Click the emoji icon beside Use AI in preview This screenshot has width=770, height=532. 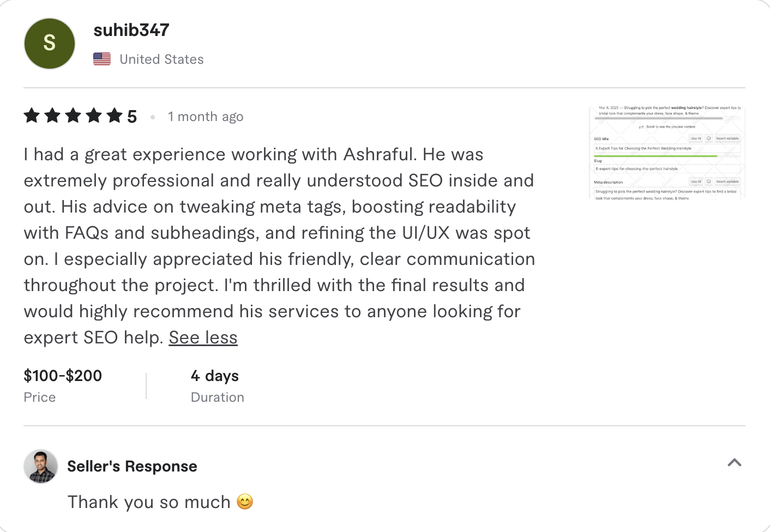click(709, 138)
